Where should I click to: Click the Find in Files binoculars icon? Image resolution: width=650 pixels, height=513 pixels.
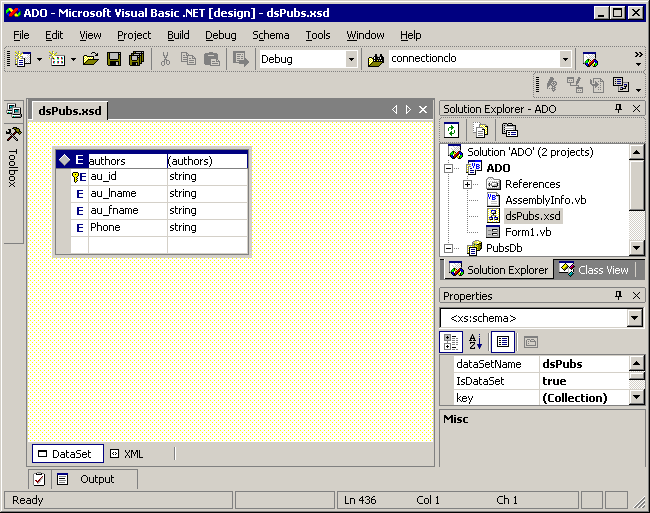(x=376, y=60)
